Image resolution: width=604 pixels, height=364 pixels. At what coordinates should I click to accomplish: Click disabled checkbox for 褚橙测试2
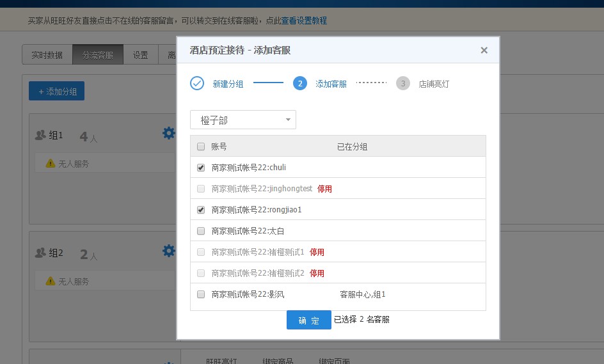(x=201, y=273)
